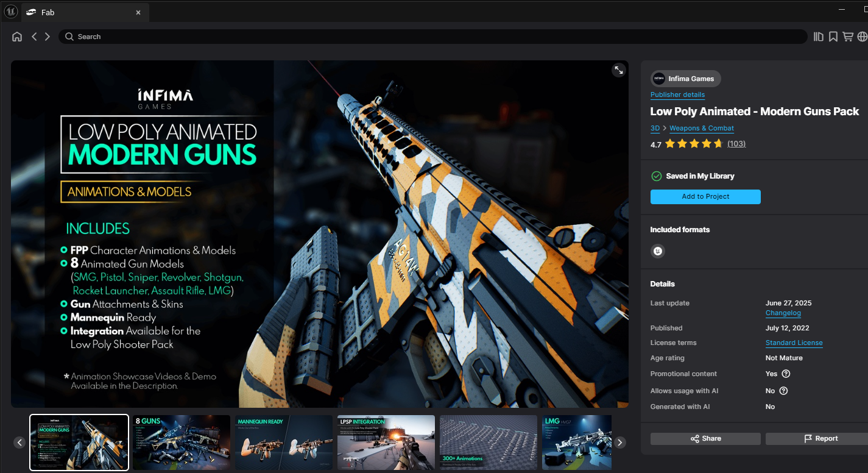Image resolution: width=868 pixels, height=473 pixels.
Task: Click the Unreal Engine format icon
Action: pyautogui.click(x=657, y=251)
